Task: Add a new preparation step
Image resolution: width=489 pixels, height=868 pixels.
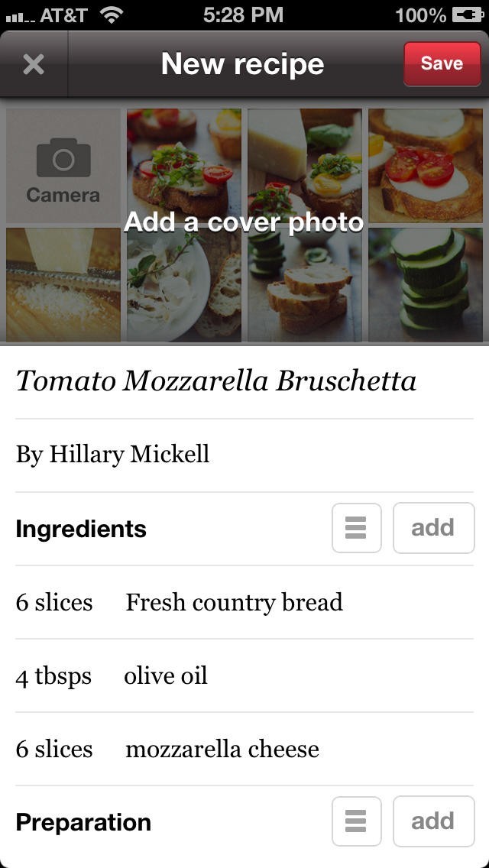Action: (x=433, y=821)
